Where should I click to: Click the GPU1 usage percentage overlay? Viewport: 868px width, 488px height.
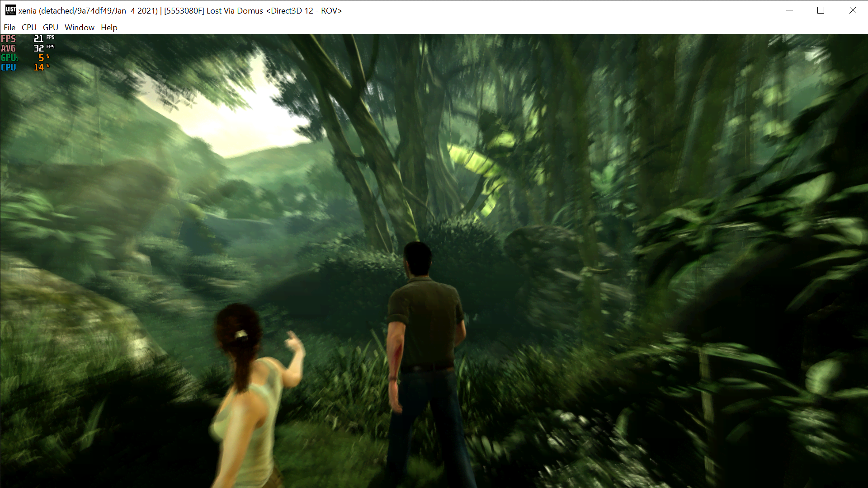41,58
